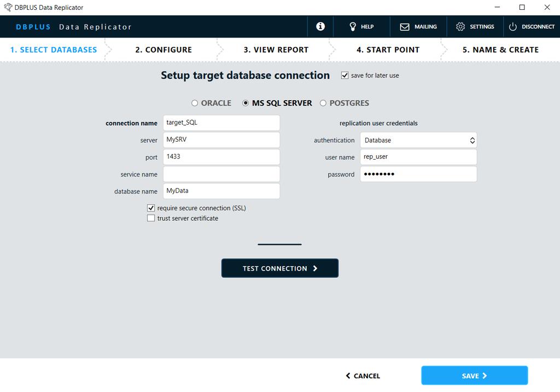Viewport: 560px width, 392px height.
Task: Enable trust server certificate checkbox
Action: pos(151,218)
